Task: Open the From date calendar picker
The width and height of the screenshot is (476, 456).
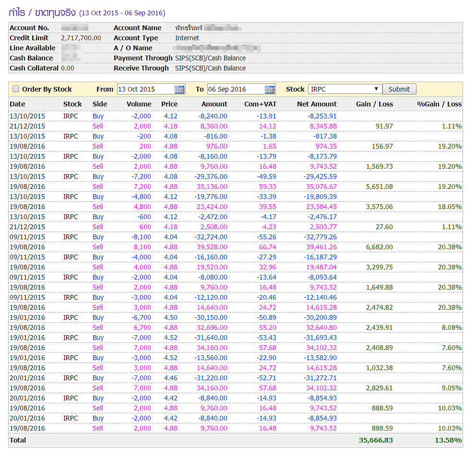Action: pos(179,89)
